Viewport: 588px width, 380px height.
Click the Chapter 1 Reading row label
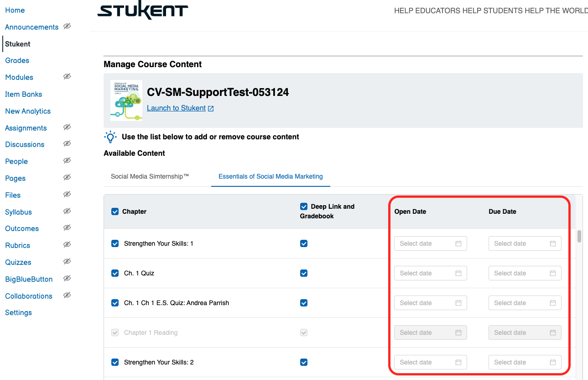(151, 332)
